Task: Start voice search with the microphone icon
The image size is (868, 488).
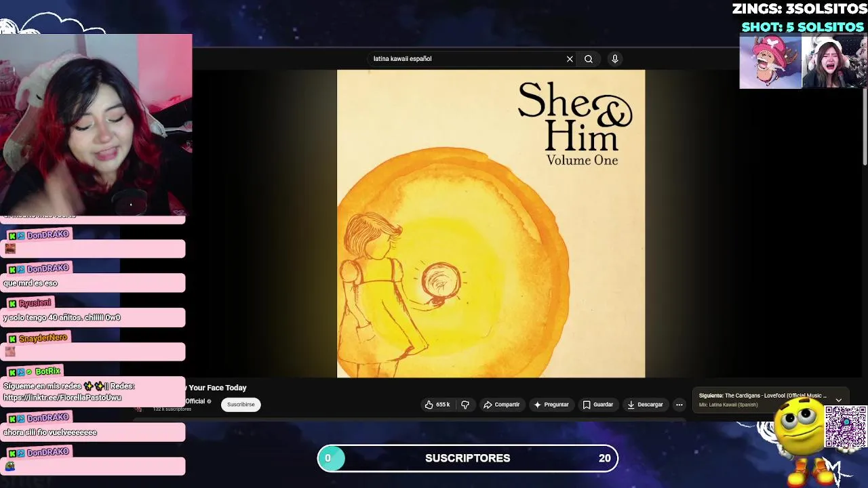Action: click(x=615, y=59)
